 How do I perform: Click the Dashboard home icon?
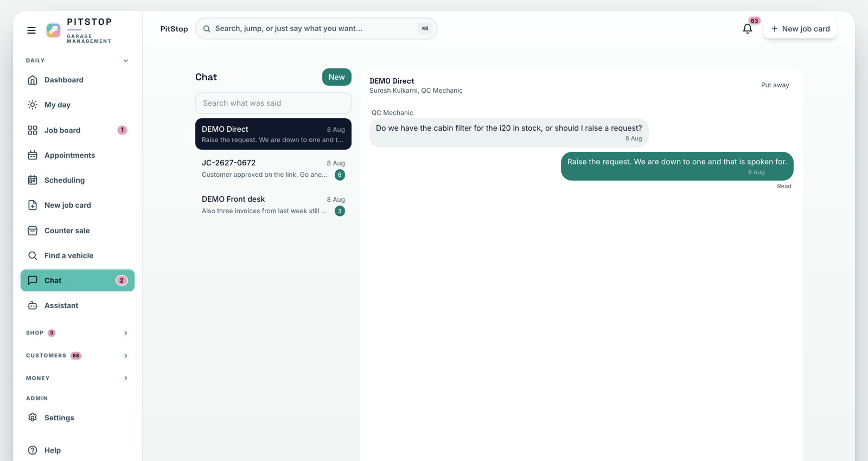[33, 80]
